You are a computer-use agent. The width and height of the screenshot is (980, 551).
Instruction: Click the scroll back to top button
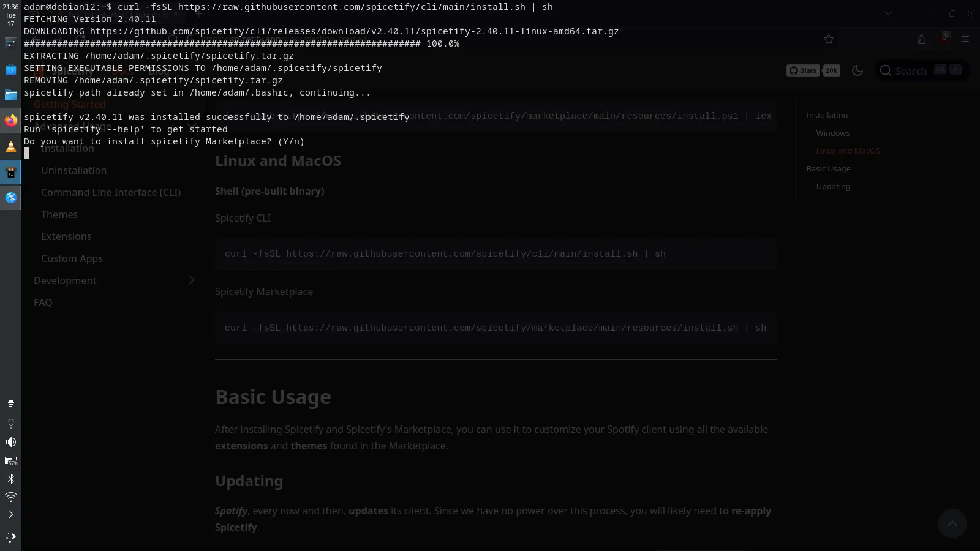pos(952,523)
